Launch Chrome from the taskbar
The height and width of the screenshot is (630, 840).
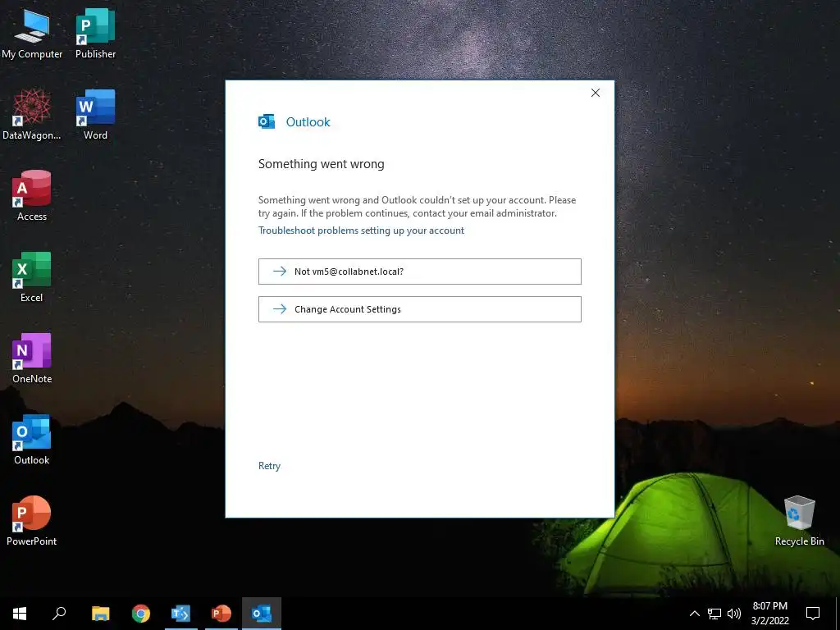pyautogui.click(x=141, y=614)
